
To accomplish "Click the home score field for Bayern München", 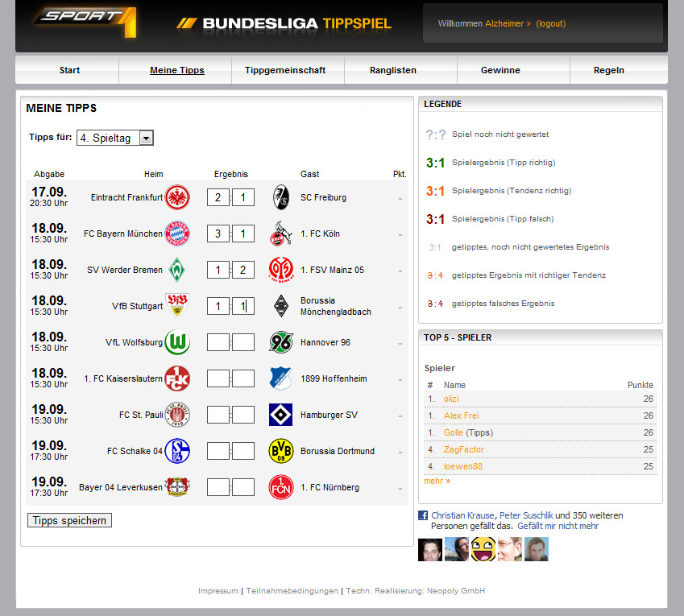I will [x=218, y=234].
